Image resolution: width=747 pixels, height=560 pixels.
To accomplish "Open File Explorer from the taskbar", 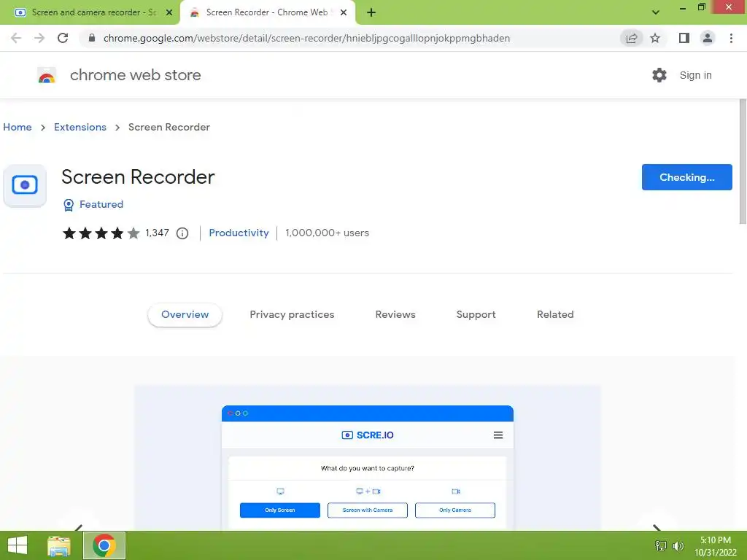I will [59, 545].
